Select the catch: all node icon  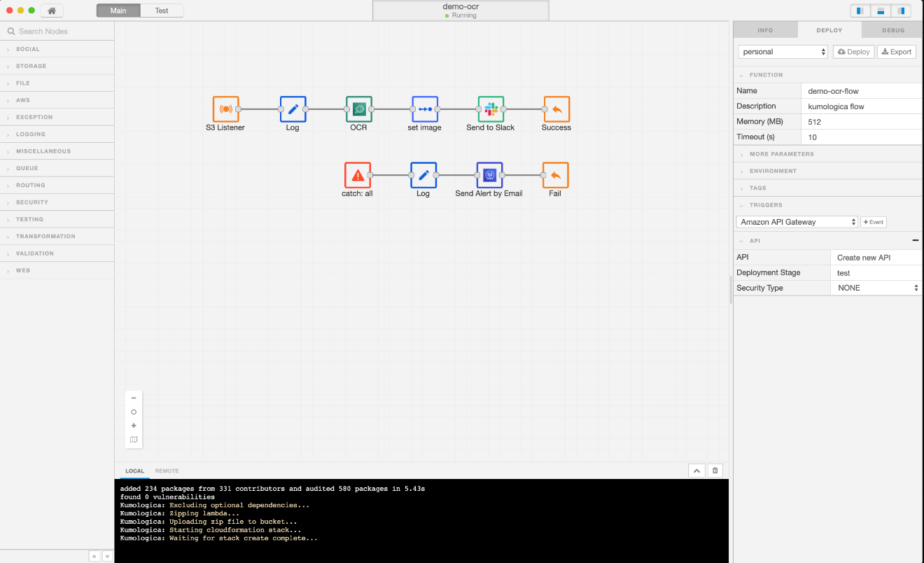click(358, 175)
